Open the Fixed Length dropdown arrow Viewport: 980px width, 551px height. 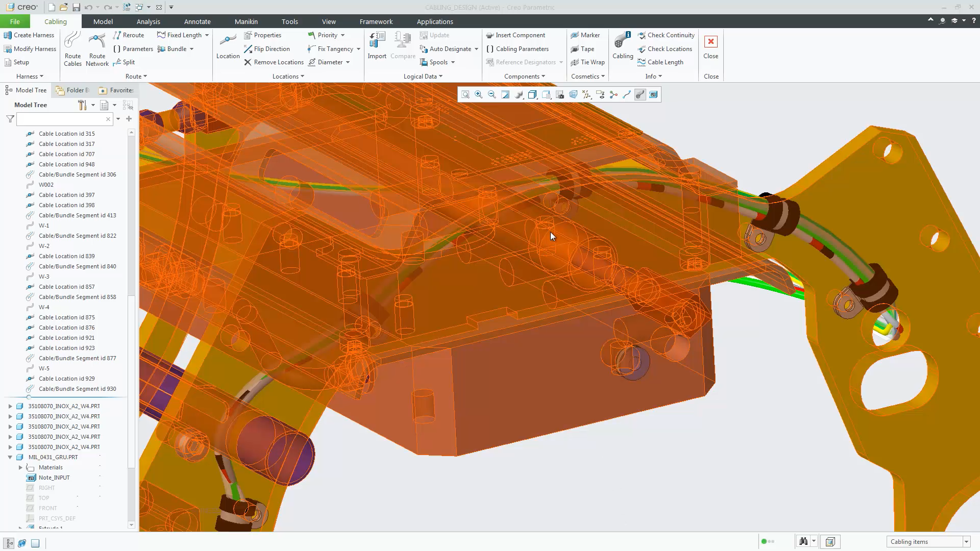[x=207, y=35]
